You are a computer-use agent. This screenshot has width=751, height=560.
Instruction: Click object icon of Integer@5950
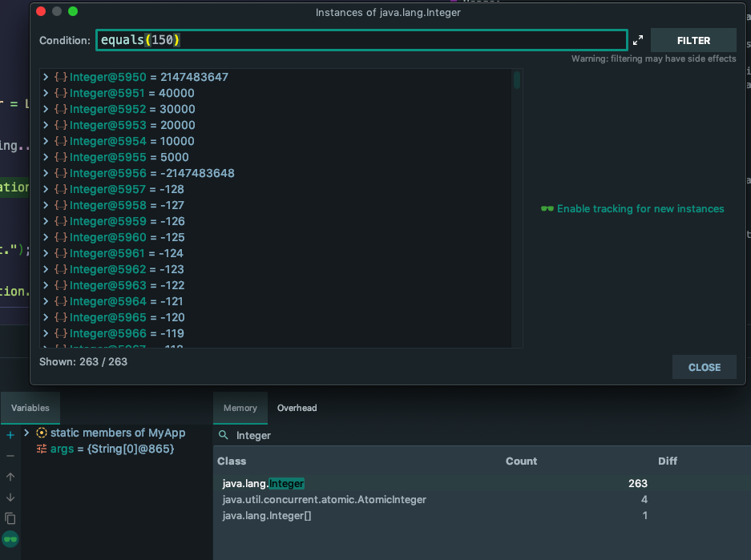click(60, 77)
